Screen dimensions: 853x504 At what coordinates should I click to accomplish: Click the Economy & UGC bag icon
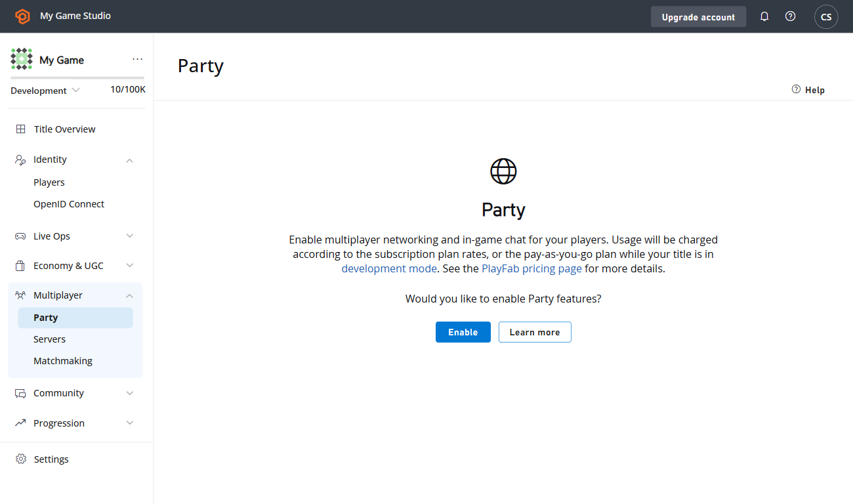pos(20,265)
